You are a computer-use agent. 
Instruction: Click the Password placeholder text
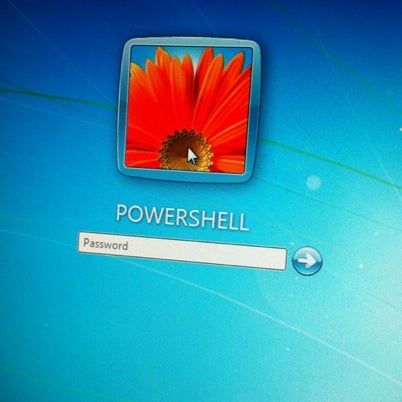106,244
